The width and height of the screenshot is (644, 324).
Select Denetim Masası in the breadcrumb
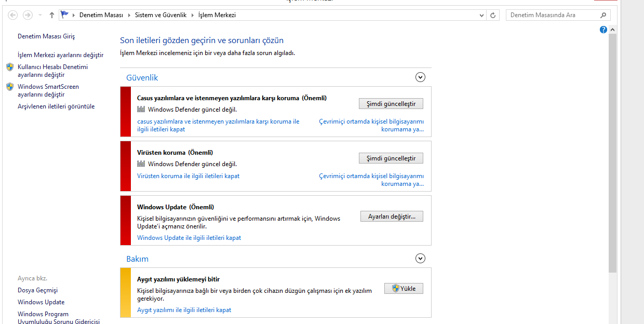(101, 15)
